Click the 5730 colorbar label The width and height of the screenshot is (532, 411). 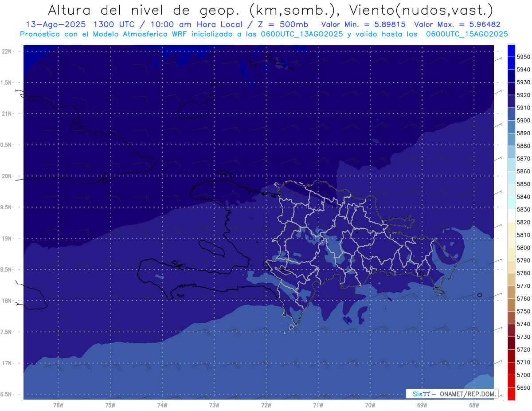(x=523, y=337)
